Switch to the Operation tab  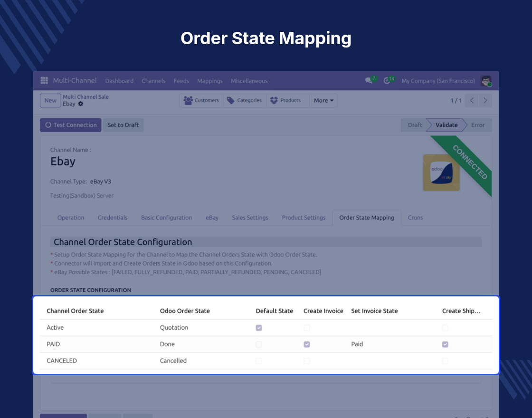point(71,218)
